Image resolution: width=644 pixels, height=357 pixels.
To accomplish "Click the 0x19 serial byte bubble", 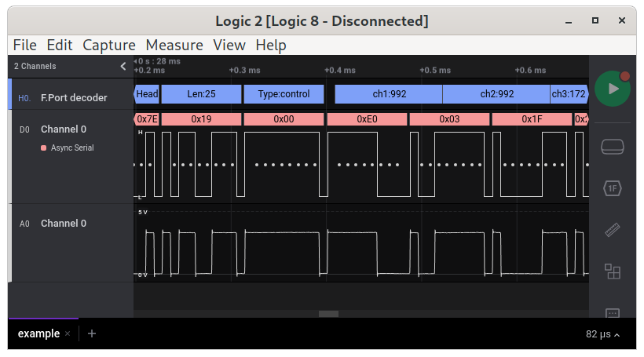I will 201,119.
